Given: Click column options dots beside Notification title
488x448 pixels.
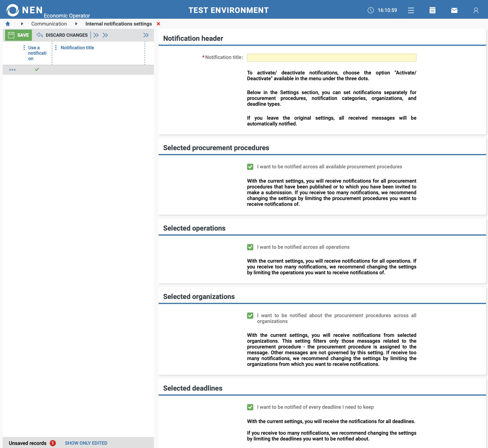Looking at the screenshot, I should 56,48.
